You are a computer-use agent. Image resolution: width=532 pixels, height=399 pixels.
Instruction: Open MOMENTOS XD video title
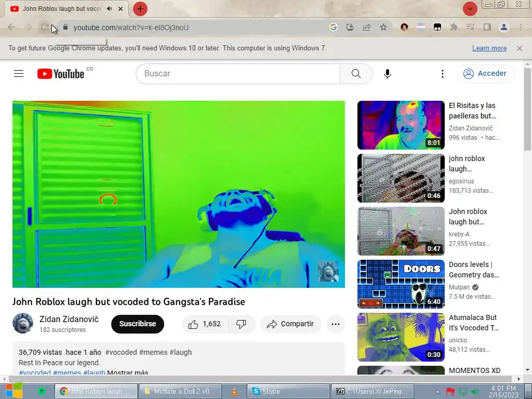click(474, 370)
